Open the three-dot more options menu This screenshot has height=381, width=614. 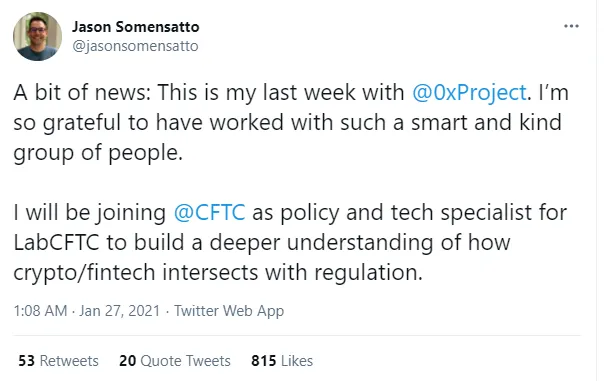[x=571, y=26]
